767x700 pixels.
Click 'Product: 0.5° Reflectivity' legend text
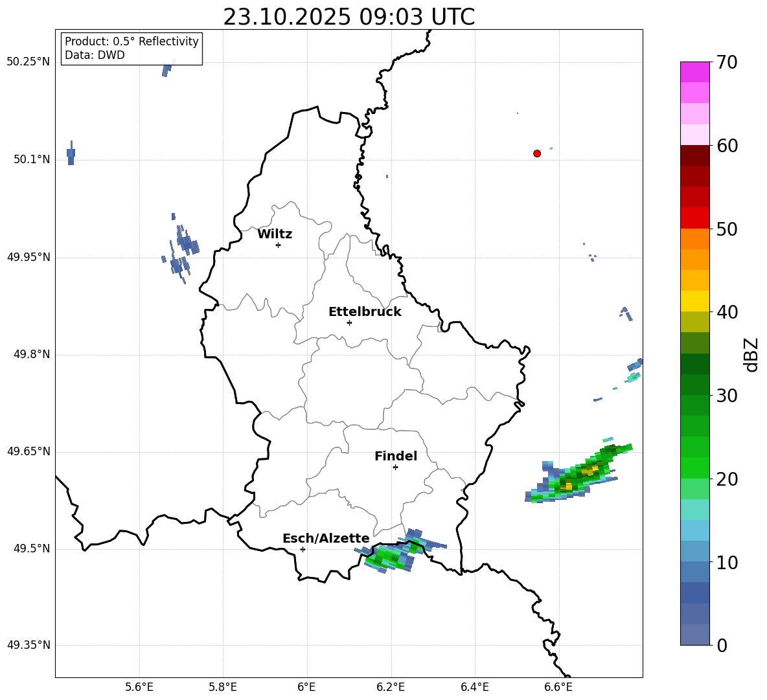click(132, 41)
